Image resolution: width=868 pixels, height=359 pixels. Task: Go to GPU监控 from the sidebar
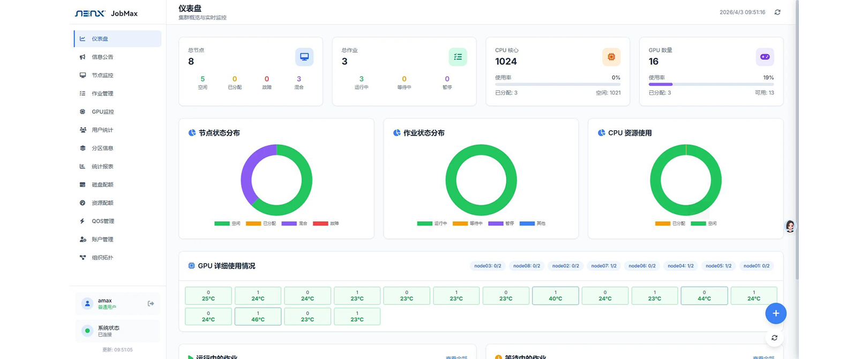pyautogui.click(x=102, y=112)
